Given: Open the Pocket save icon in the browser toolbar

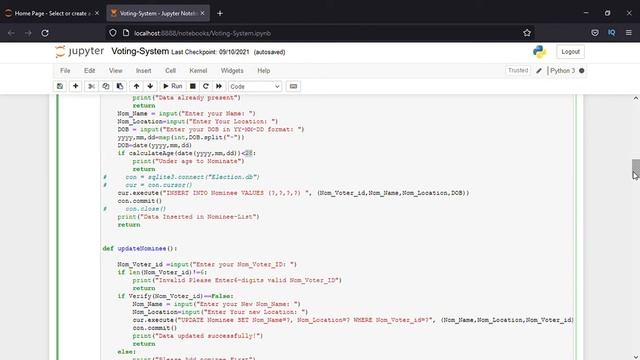Looking at the screenshot, I should [595, 33].
